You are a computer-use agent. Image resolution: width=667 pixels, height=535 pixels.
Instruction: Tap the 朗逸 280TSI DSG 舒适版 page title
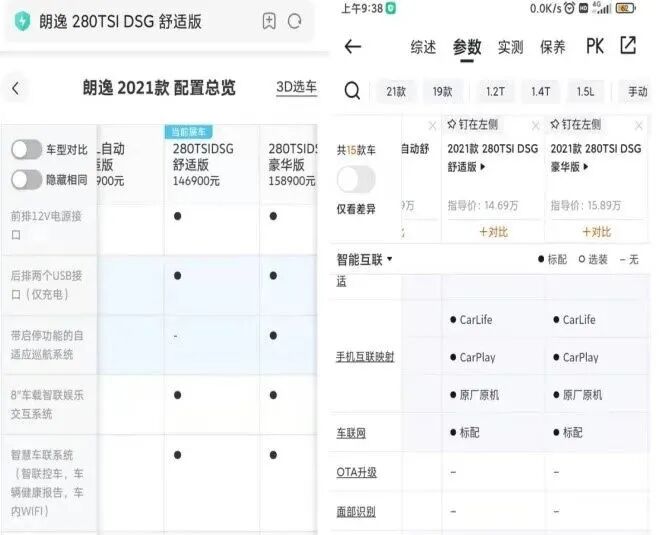click(120, 21)
